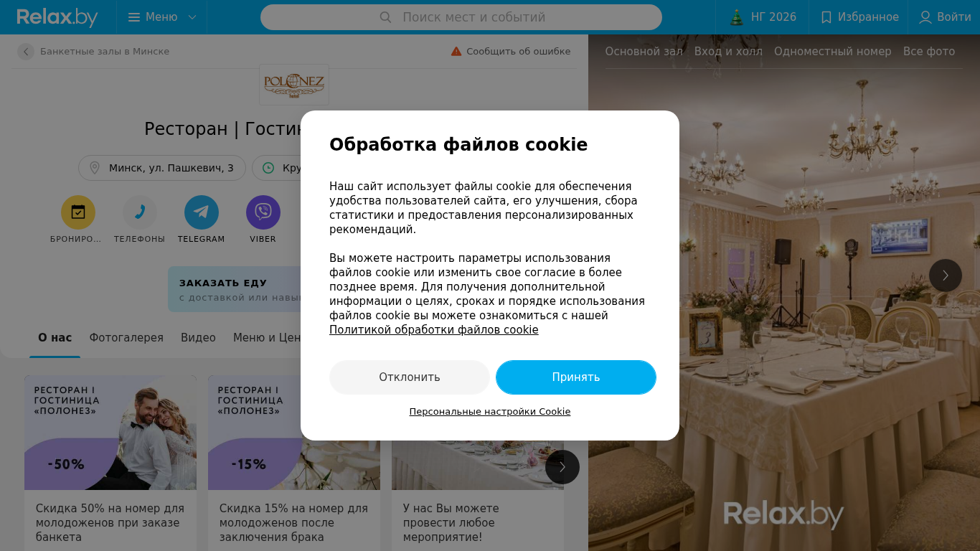The width and height of the screenshot is (980, 551).
Task: Decline cookies with Отклонить button
Action: 410,377
